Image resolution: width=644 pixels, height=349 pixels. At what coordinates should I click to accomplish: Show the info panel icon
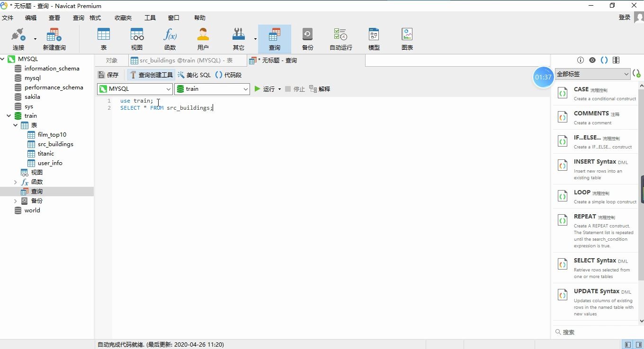coord(581,60)
